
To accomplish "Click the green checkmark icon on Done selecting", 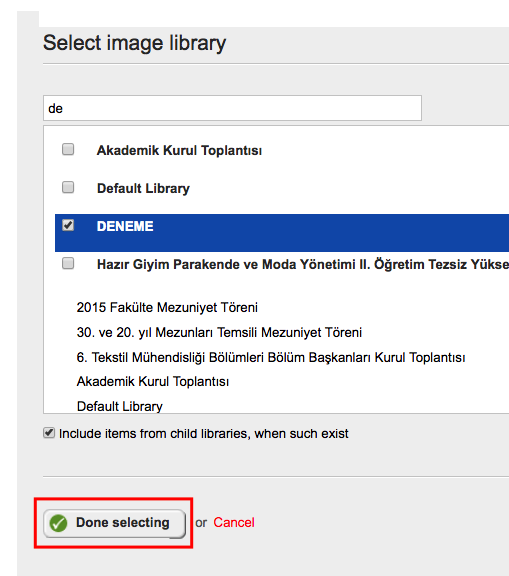I will pyautogui.click(x=58, y=523).
